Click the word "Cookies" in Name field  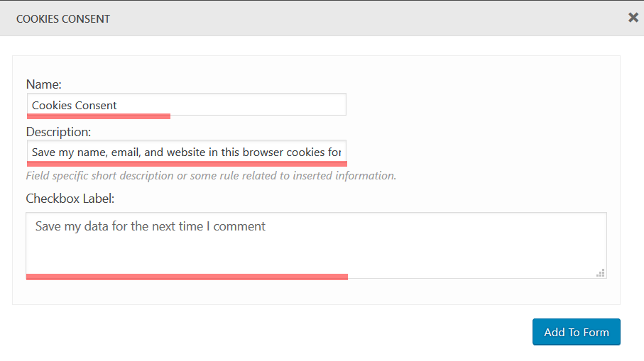click(52, 106)
